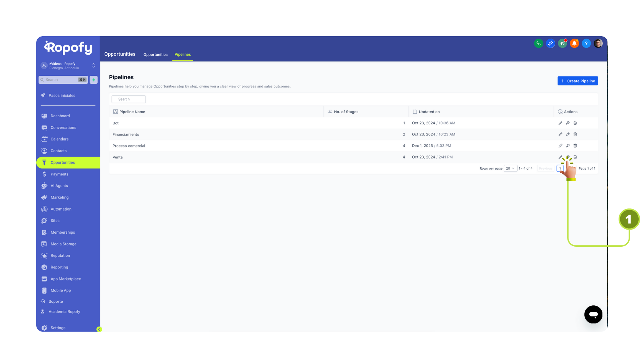Image resolution: width=644 pixels, height=362 pixels.
Task: Open the black chat widget bubble
Action: pos(593,314)
